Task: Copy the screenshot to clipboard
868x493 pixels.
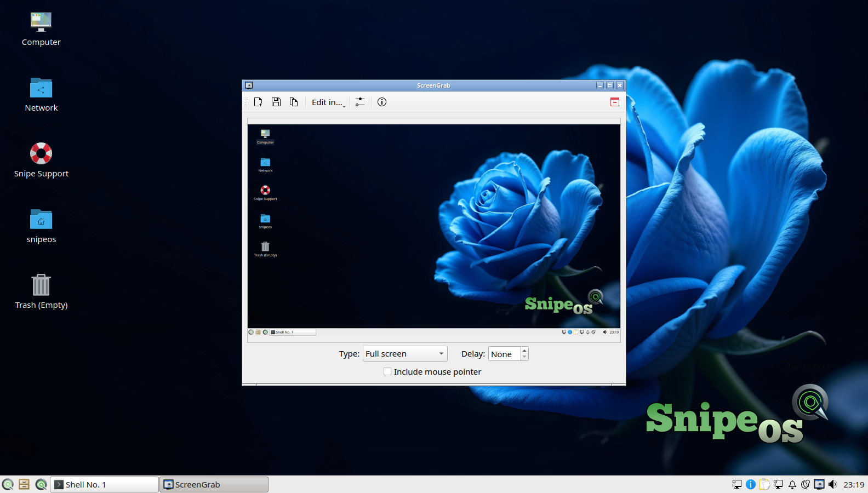Action: pos(294,102)
